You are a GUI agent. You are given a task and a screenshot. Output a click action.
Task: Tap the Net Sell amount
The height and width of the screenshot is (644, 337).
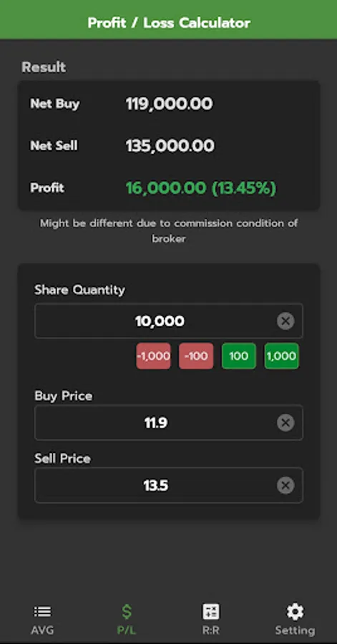(x=170, y=146)
